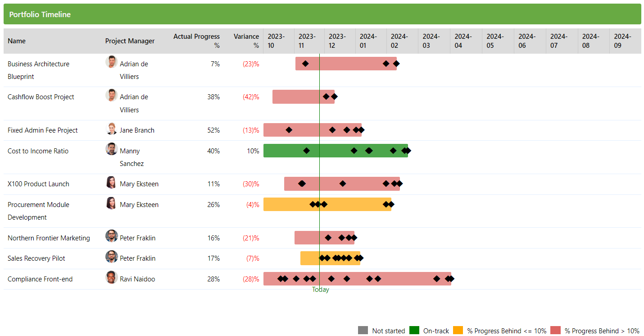The image size is (644, 336).
Task: Click Ravi Naidoo's profile avatar
Action: [111, 277]
